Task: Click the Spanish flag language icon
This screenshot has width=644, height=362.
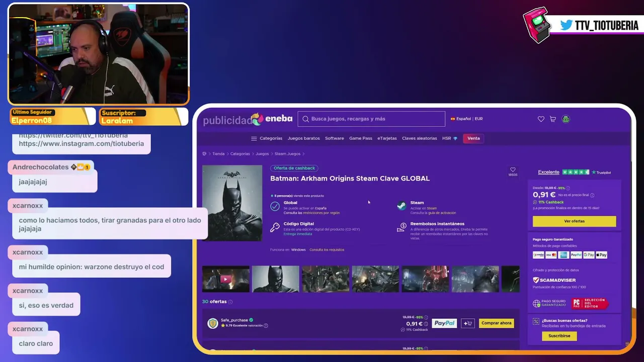Action: 453,119
